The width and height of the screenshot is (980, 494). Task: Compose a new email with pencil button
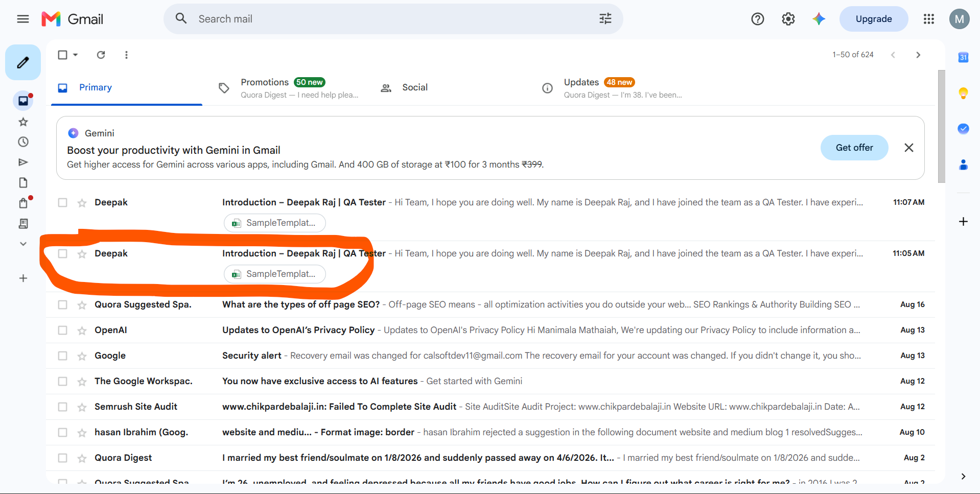pyautogui.click(x=23, y=62)
